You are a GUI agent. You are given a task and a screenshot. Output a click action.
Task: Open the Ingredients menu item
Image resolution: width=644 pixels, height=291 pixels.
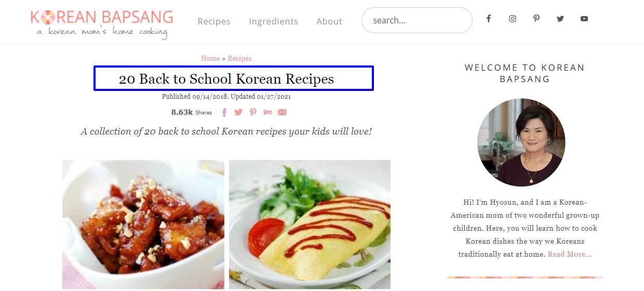point(273,21)
